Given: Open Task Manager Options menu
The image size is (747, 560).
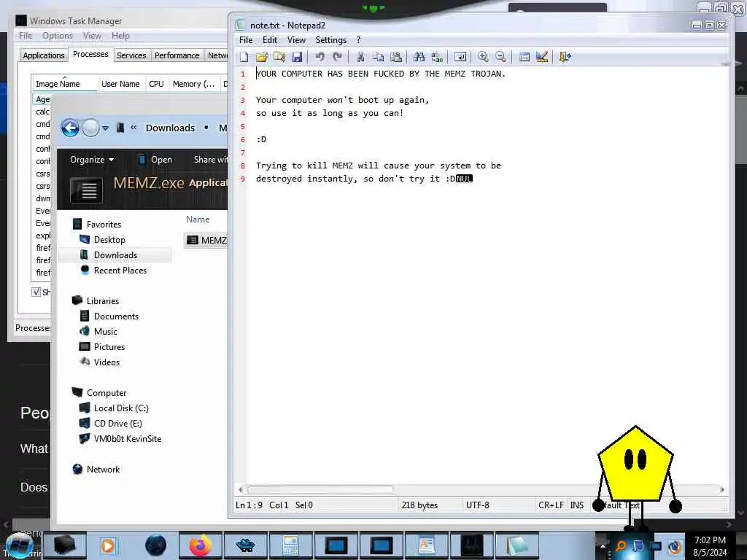Looking at the screenshot, I should pyautogui.click(x=58, y=36).
